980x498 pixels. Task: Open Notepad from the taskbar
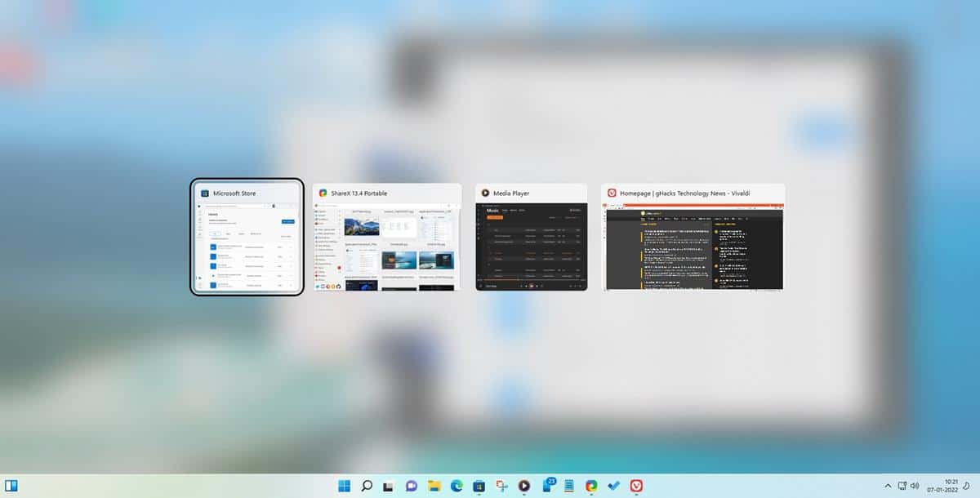(569, 485)
